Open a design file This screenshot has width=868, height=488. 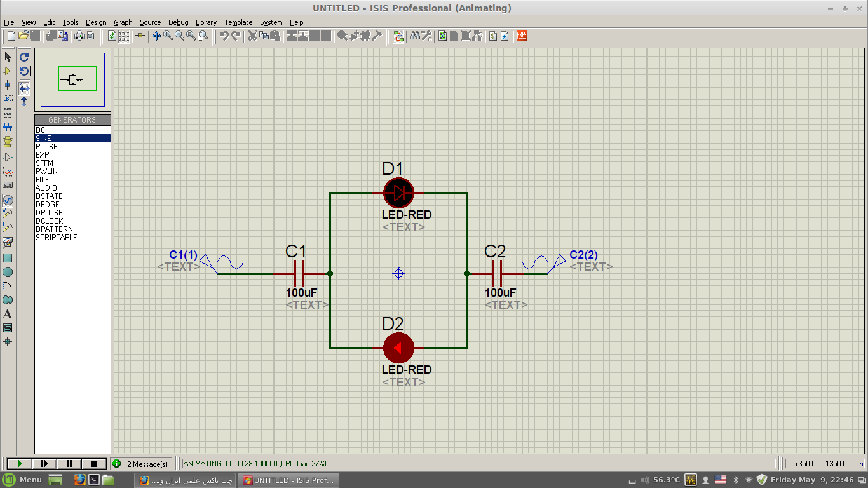coord(24,36)
